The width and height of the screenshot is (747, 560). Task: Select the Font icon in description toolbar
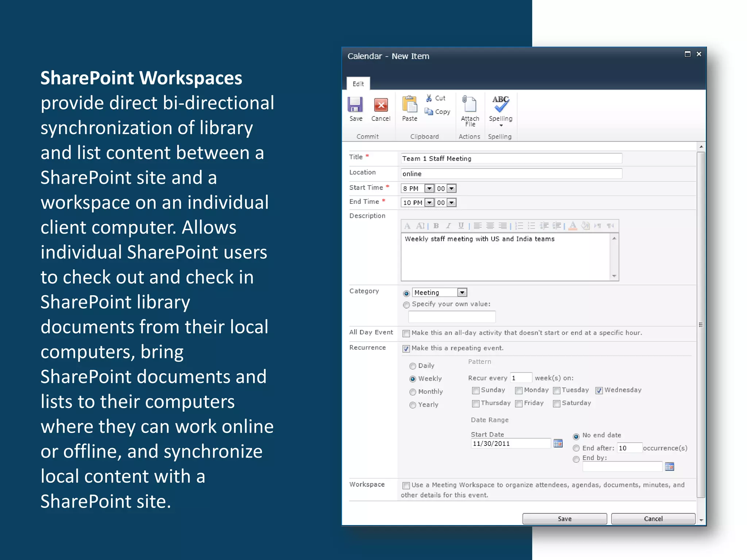pos(407,226)
